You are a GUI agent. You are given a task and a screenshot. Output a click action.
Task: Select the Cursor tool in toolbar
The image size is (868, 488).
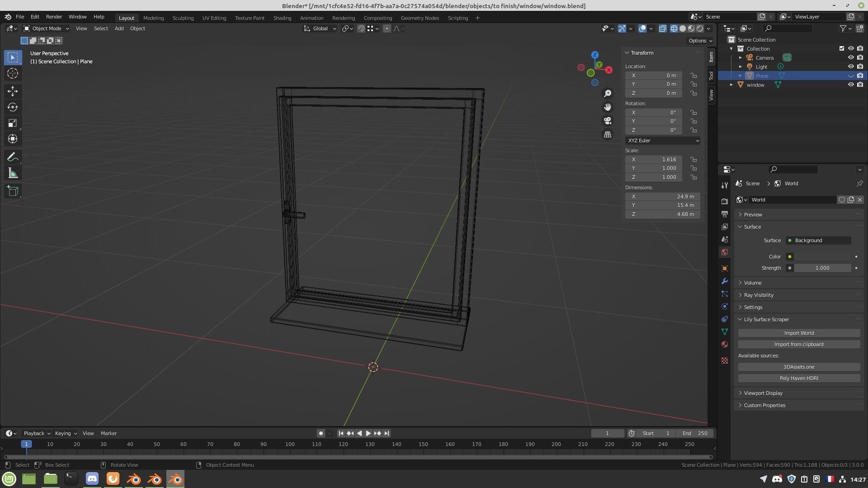click(13, 73)
